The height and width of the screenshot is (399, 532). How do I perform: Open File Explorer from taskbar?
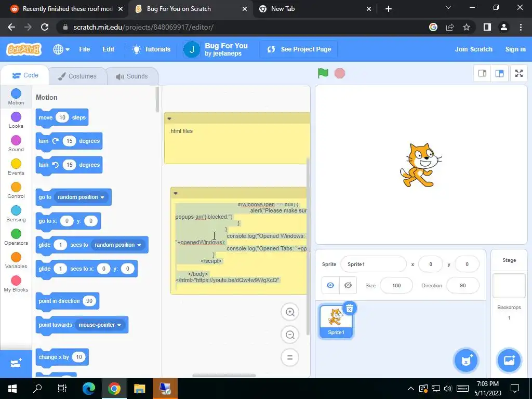(139, 389)
